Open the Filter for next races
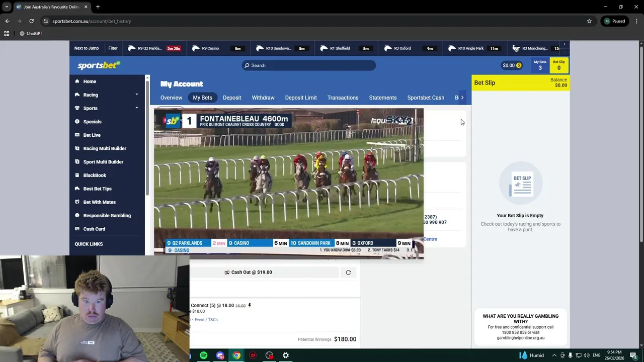The width and height of the screenshot is (644, 362). 113,48
